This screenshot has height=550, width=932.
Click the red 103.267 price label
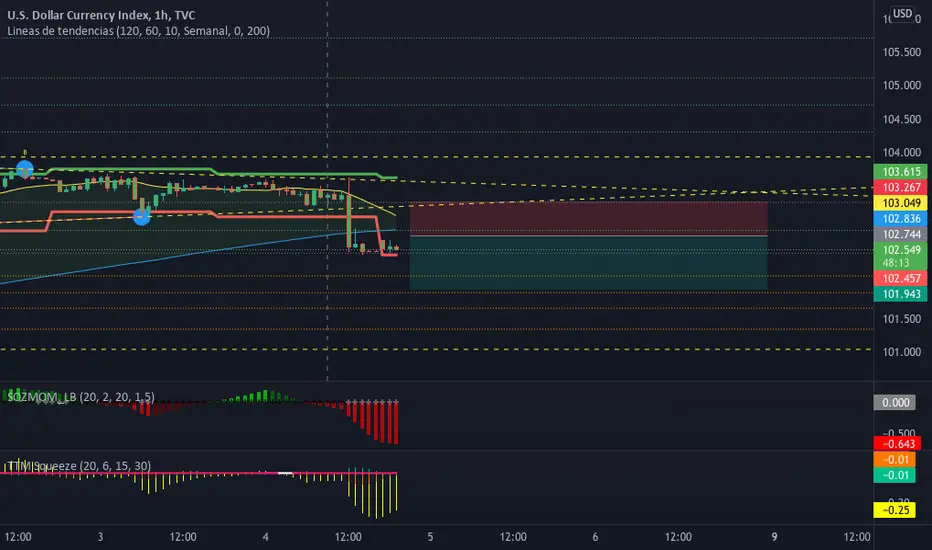(x=900, y=187)
